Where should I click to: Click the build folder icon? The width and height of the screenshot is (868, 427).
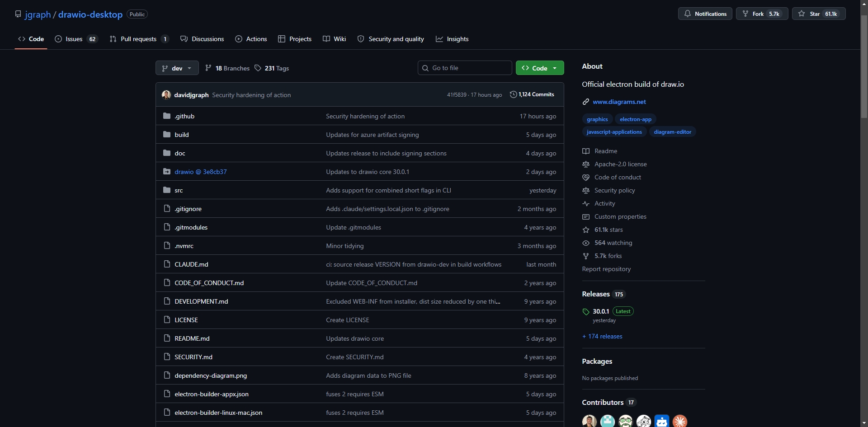tap(167, 134)
